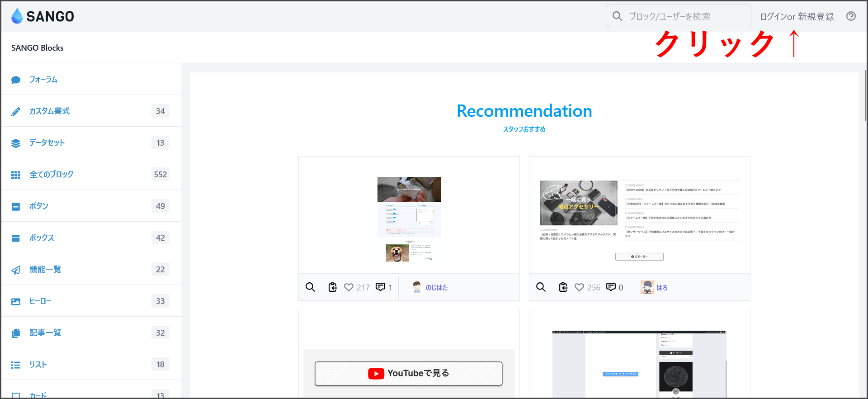Open the データセット category

[47, 143]
